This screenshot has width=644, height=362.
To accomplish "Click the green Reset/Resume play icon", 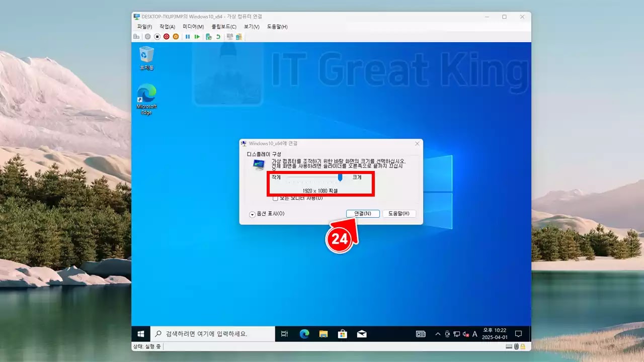I will tap(197, 37).
